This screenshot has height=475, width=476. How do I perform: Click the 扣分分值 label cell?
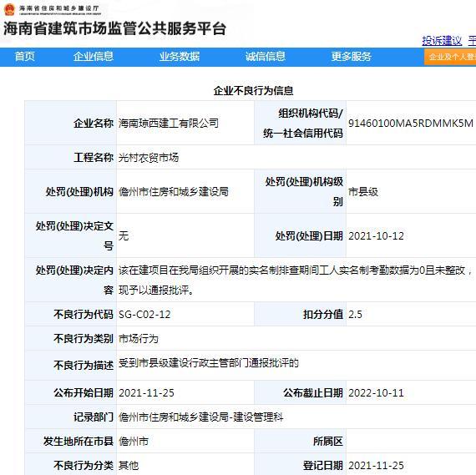pos(300,314)
